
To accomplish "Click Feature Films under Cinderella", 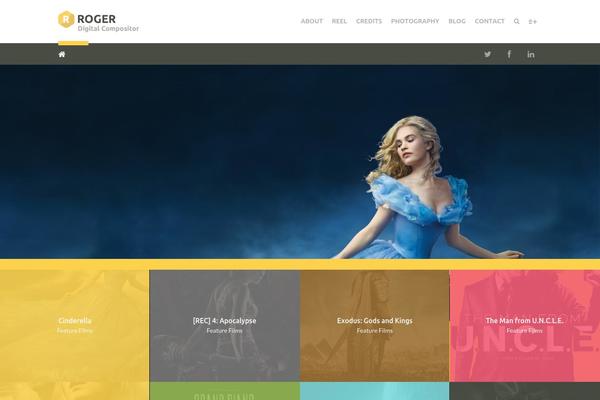I will pyautogui.click(x=75, y=331).
